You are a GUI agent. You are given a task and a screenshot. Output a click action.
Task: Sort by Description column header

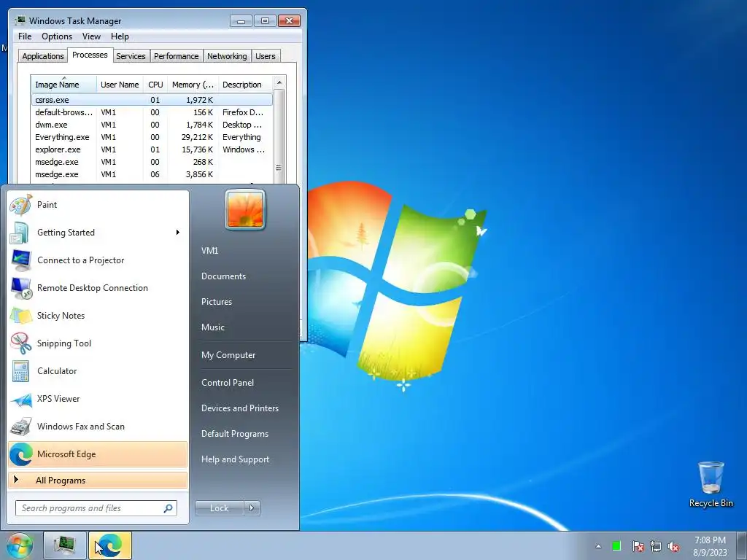(246, 85)
